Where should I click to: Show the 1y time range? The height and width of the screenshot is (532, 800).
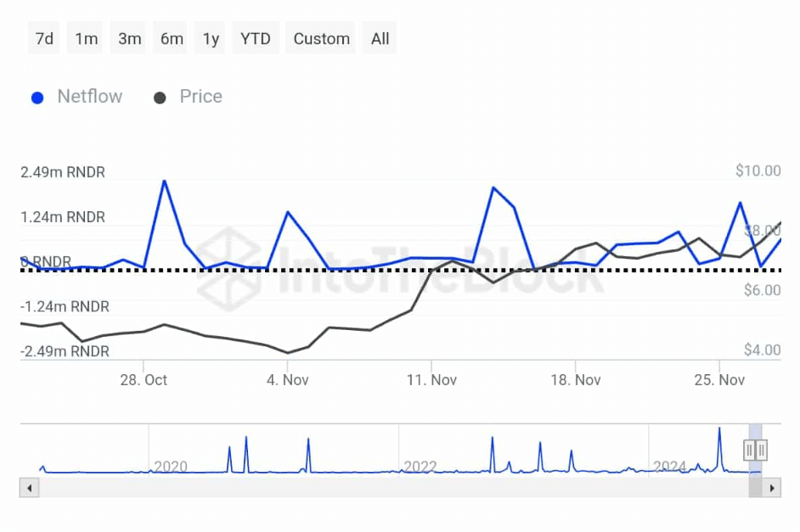coord(211,38)
